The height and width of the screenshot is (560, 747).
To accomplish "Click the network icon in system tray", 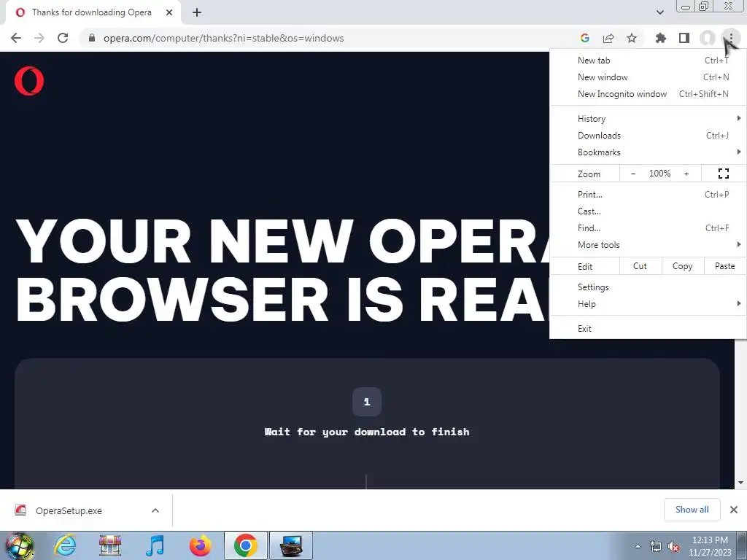I will (x=656, y=547).
